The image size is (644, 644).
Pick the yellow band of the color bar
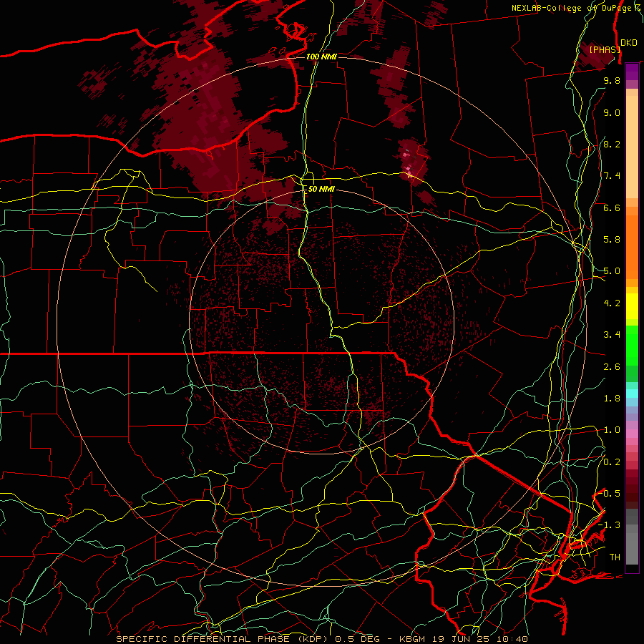coord(632,306)
